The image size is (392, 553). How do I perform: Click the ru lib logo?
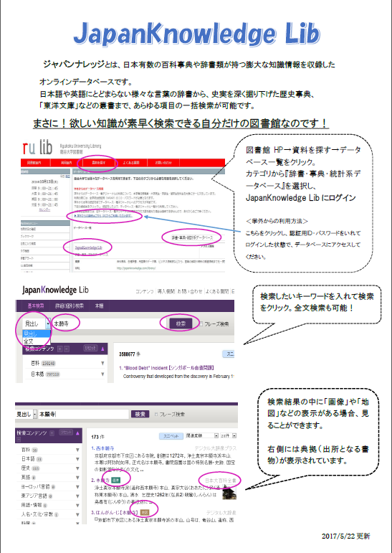(x=37, y=148)
